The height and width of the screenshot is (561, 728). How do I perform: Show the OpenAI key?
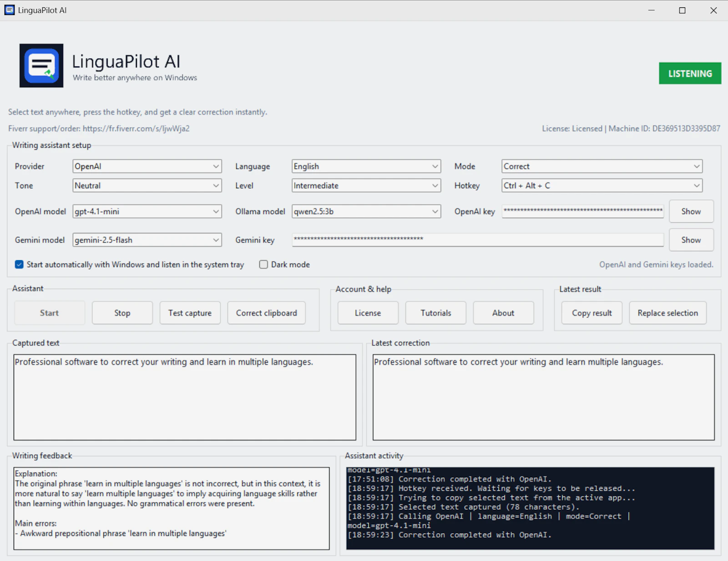(x=691, y=211)
